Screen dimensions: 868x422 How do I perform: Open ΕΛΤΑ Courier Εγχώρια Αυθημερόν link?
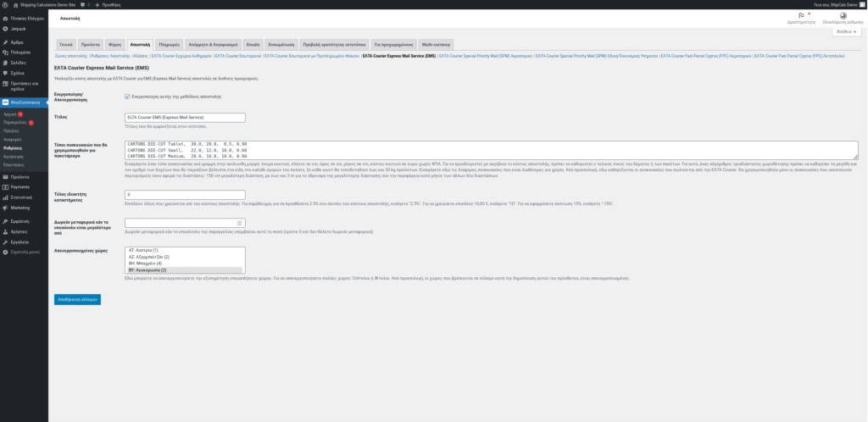181,56
